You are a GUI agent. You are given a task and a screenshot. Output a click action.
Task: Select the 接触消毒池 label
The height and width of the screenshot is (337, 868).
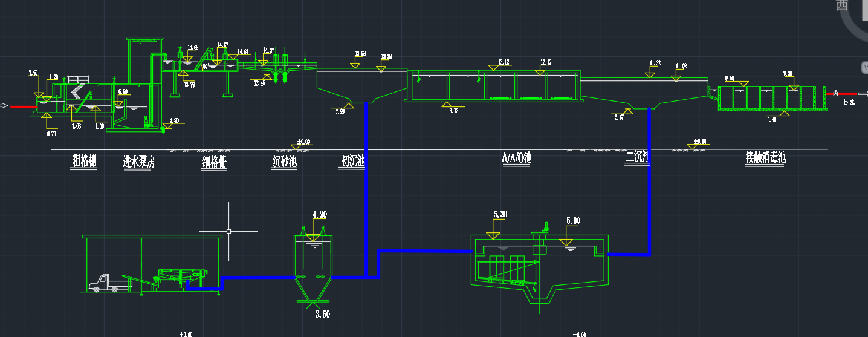coord(765,158)
